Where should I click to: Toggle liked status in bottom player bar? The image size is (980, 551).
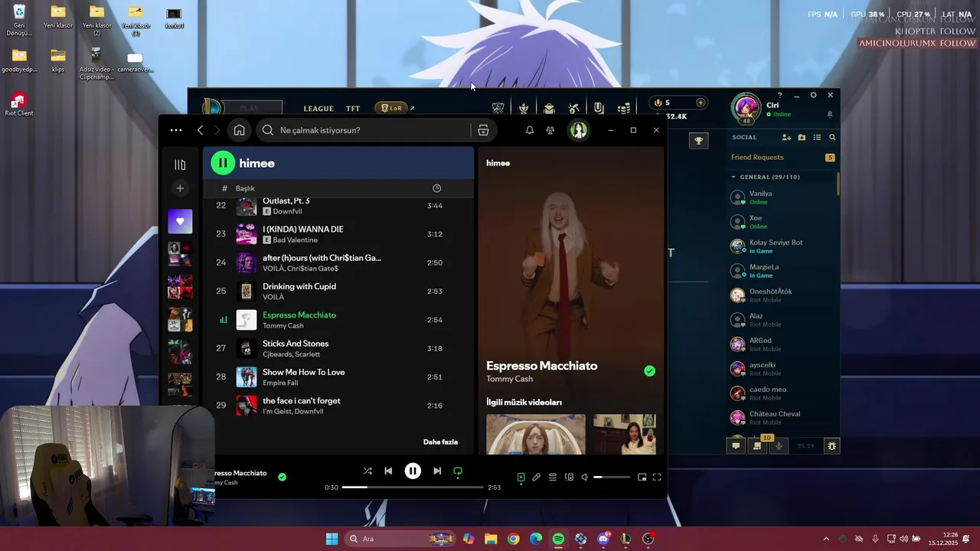(282, 477)
